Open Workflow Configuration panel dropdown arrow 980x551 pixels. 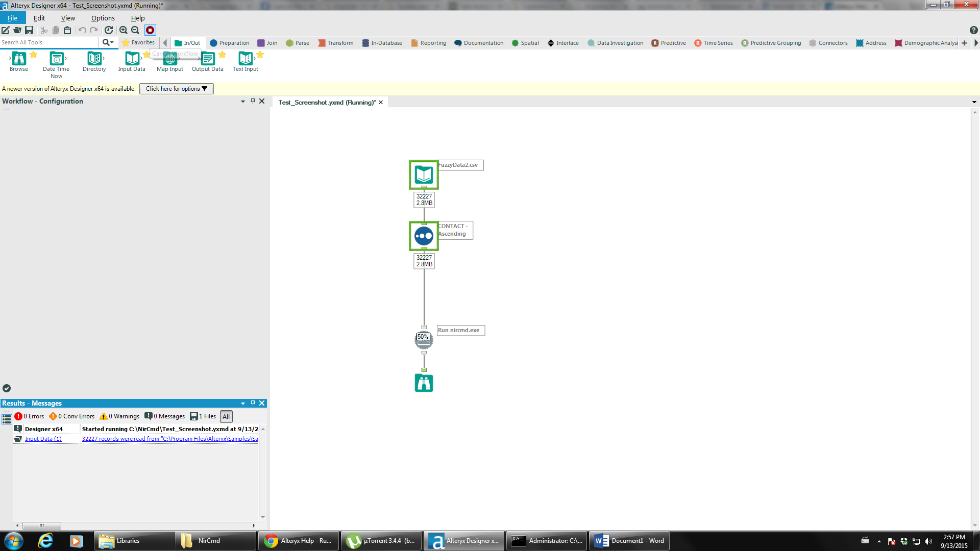[x=243, y=102]
